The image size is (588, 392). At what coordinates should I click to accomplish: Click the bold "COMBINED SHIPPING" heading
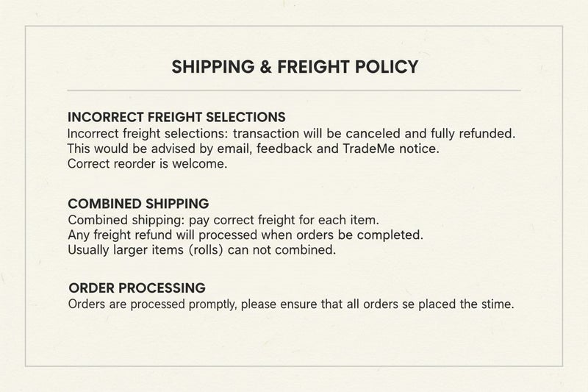[138, 203]
